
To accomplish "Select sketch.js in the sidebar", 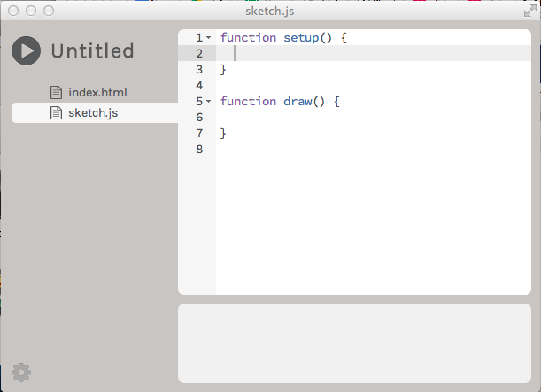I will 95,112.
